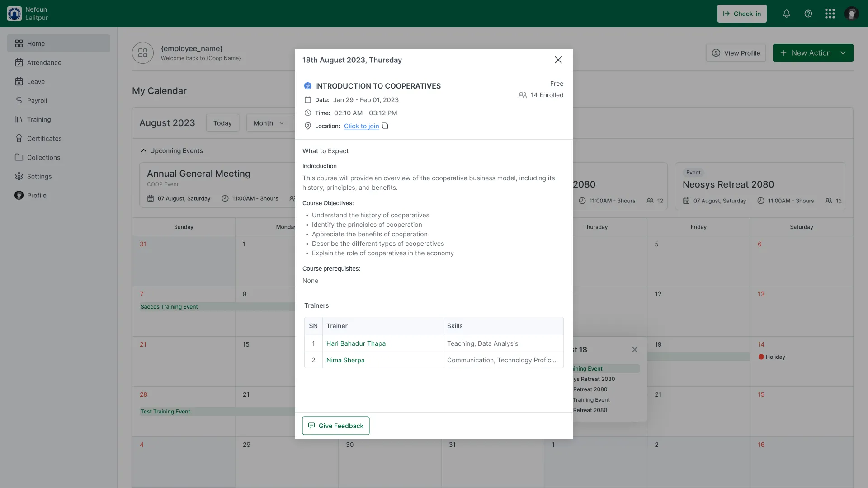Click the Attendance calendar icon

tap(19, 62)
